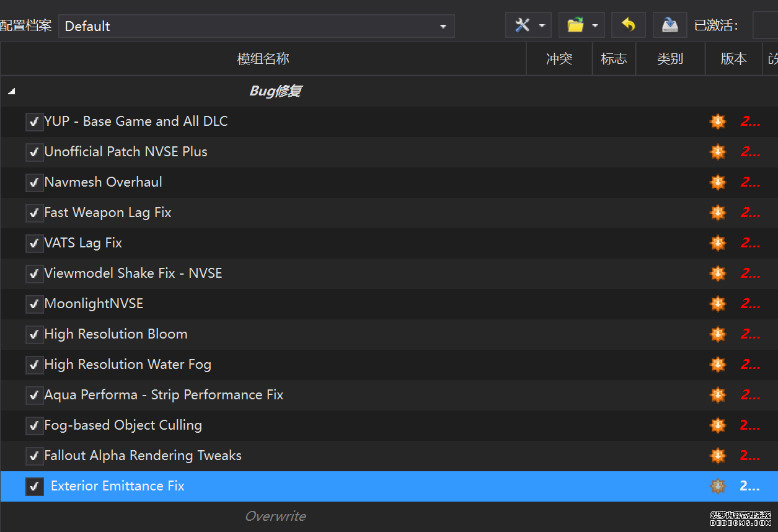Screen dimensions: 778x532
Task: Click the wrench and screwdriver tools icon
Action: pos(523,25)
